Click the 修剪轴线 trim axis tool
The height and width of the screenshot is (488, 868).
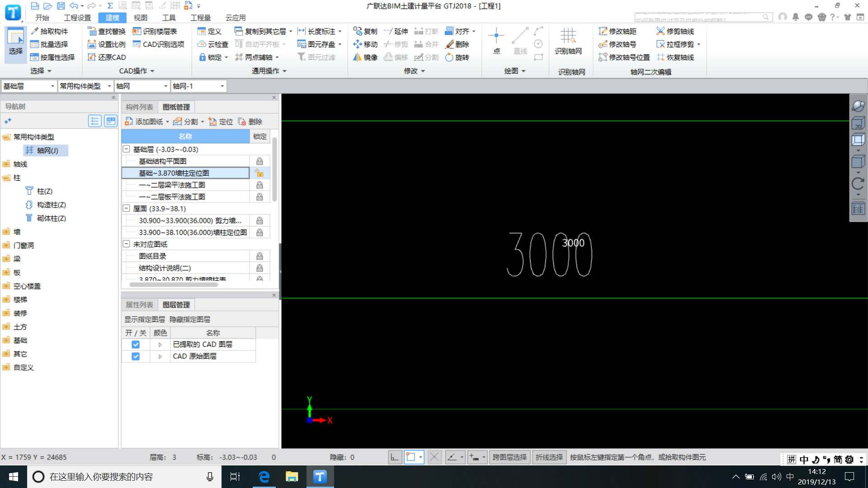[x=675, y=31]
